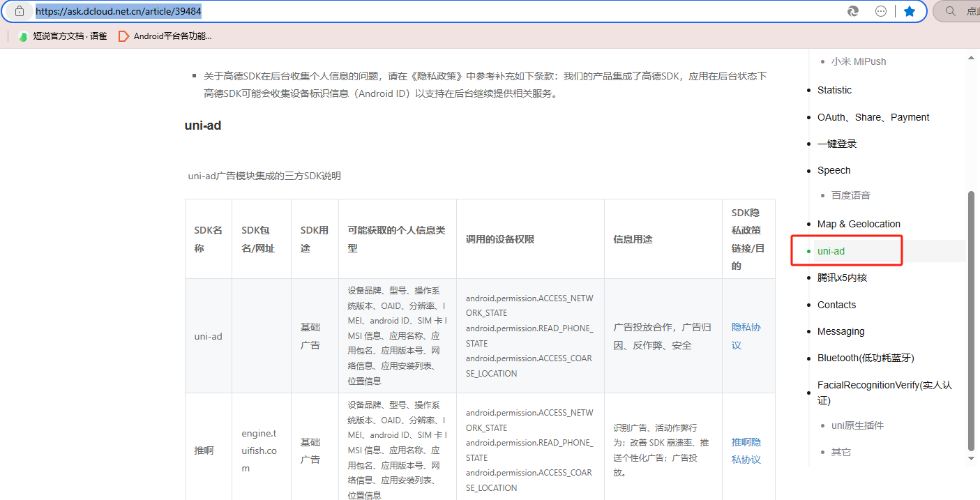Image resolution: width=980 pixels, height=500 pixels.
Task: Click the SDK名称 column header
Action: (208, 239)
